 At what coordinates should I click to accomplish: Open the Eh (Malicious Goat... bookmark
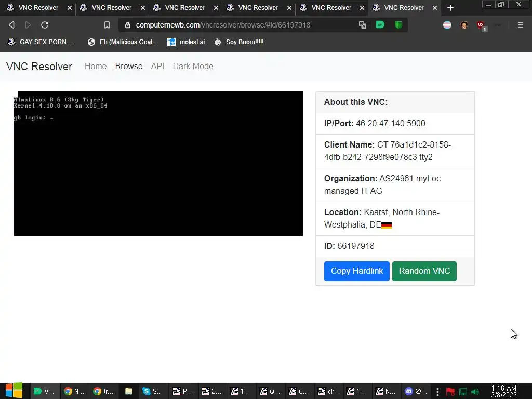coord(123,42)
